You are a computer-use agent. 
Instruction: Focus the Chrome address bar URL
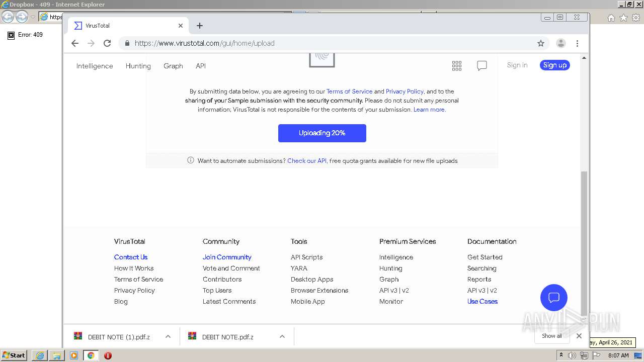pos(204,43)
